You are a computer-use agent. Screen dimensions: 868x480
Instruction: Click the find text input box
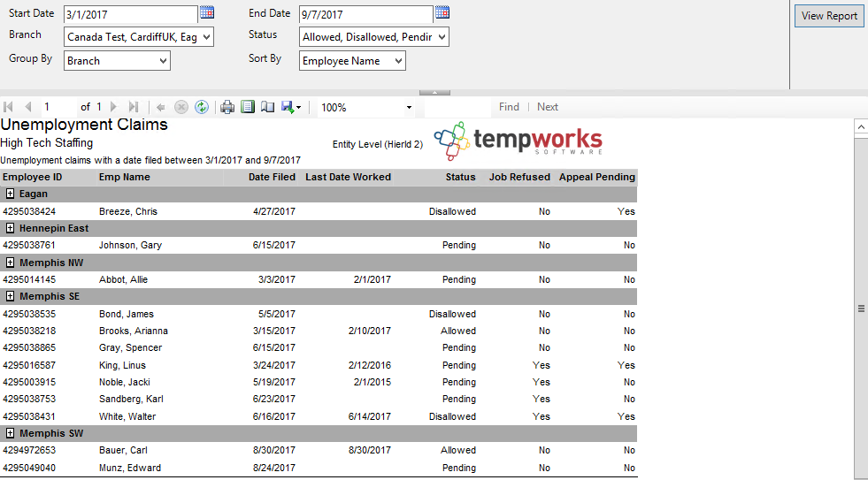pyautogui.click(x=457, y=107)
